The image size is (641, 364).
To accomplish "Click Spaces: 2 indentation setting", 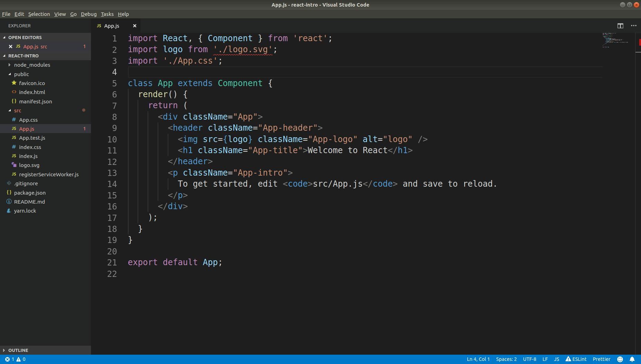I will 506,359.
